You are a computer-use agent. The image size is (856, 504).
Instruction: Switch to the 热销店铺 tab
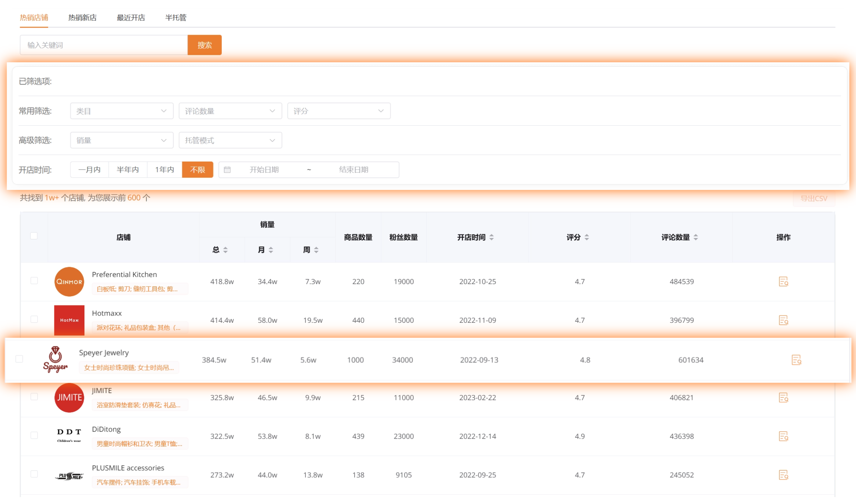point(34,18)
